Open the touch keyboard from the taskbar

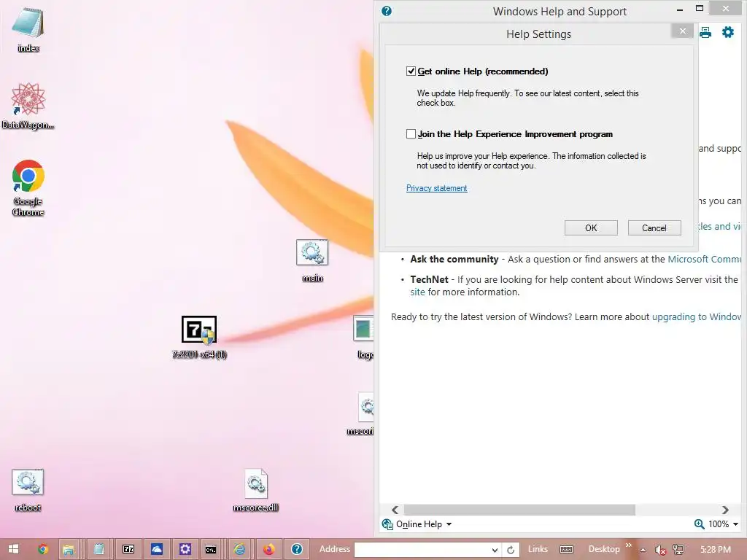566,550
